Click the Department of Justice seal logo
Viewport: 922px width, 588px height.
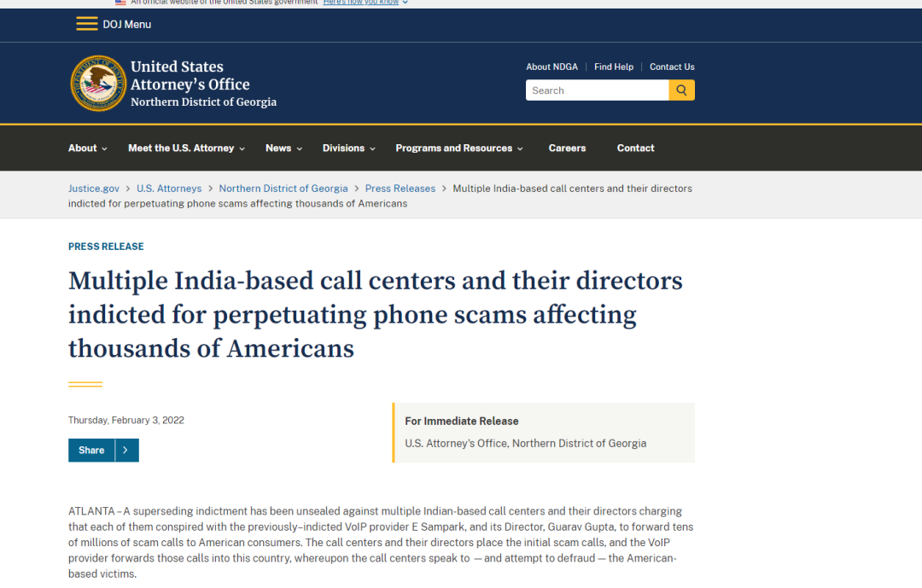tap(98, 84)
